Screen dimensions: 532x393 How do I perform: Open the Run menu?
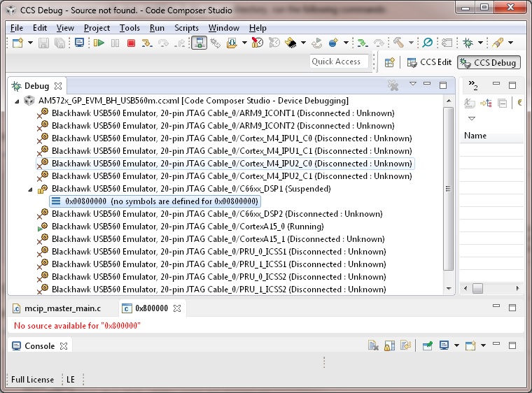pyautogui.click(x=157, y=28)
